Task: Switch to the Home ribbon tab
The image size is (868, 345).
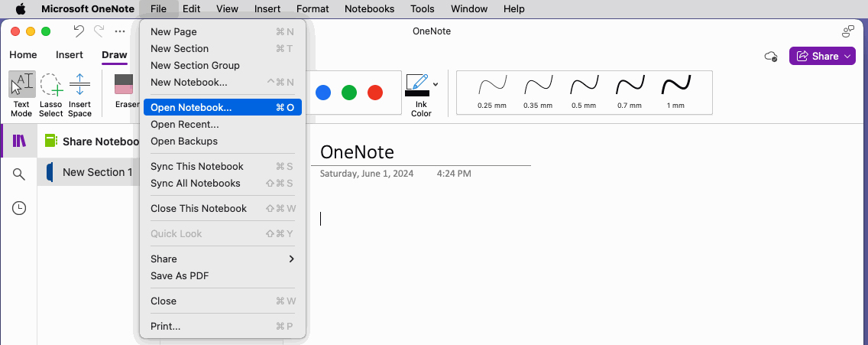Action: (x=23, y=55)
